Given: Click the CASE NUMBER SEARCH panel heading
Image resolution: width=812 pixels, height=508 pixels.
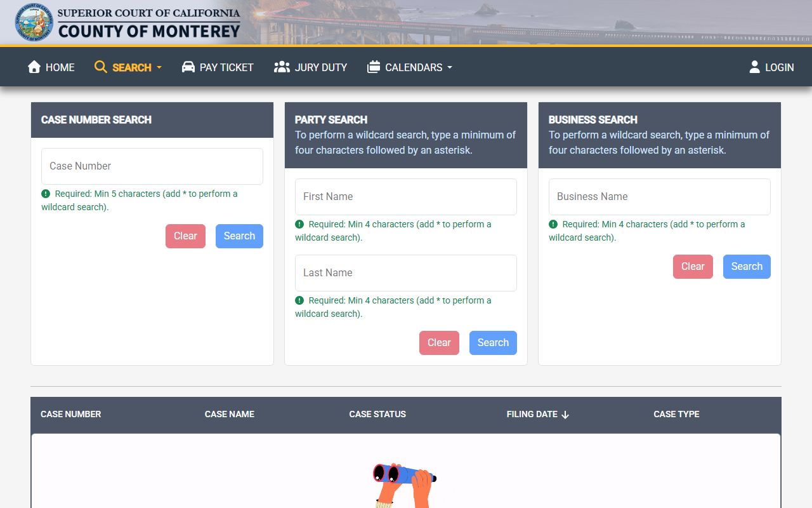Looking at the screenshot, I should point(96,119).
